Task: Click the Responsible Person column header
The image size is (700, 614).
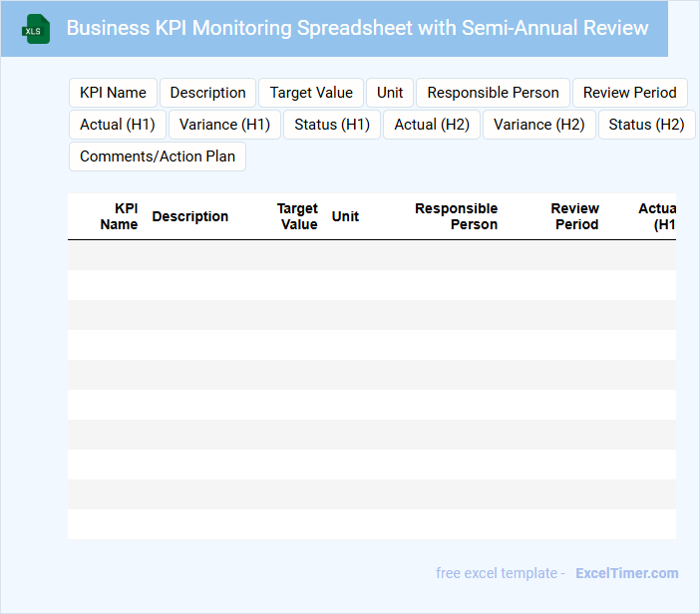Action: click(457, 216)
